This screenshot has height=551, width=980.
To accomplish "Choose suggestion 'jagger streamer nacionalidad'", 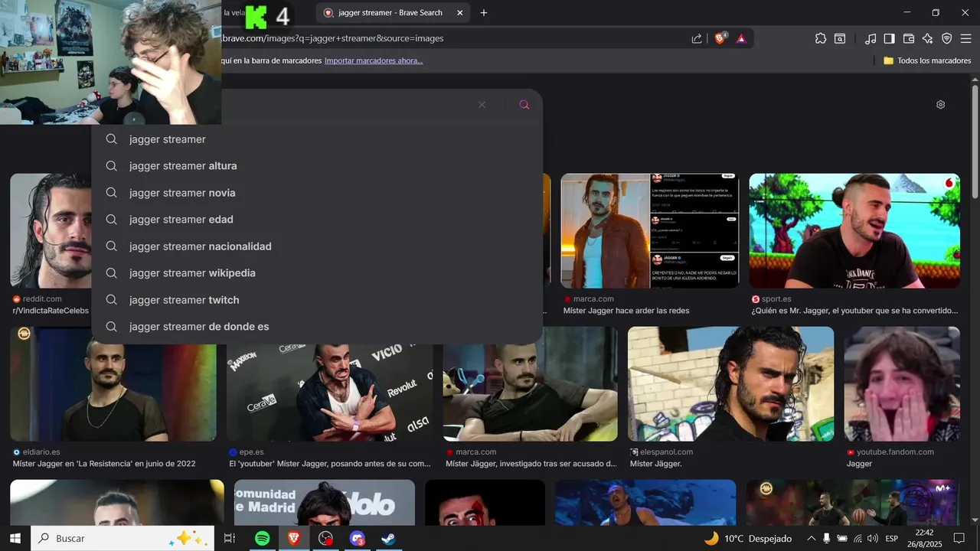I will 317,246.
